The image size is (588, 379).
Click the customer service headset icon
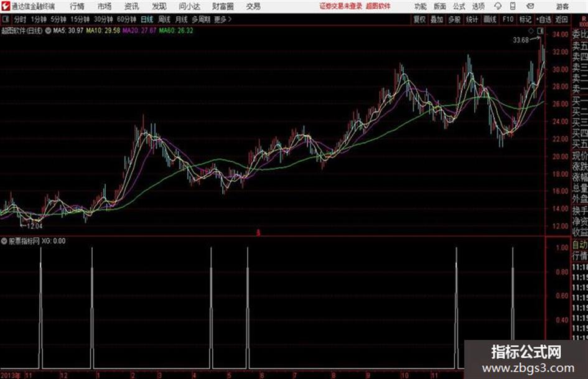pos(498,6)
